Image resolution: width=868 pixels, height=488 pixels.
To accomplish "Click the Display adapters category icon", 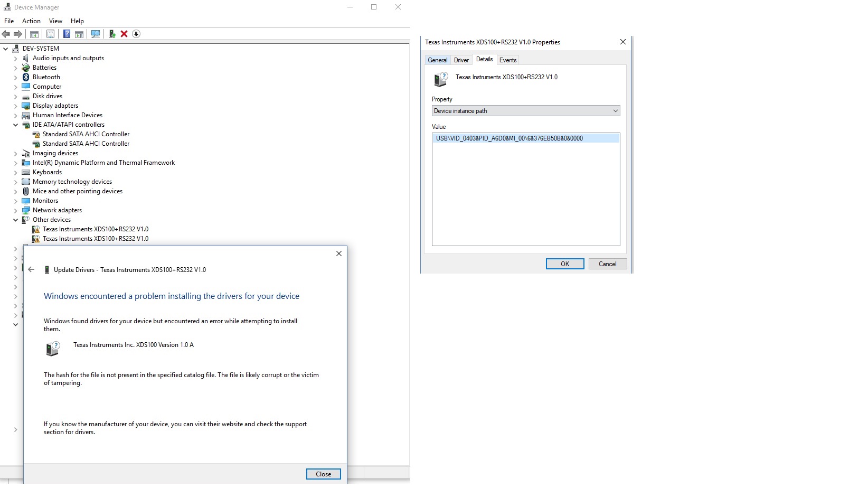I will (26, 106).
